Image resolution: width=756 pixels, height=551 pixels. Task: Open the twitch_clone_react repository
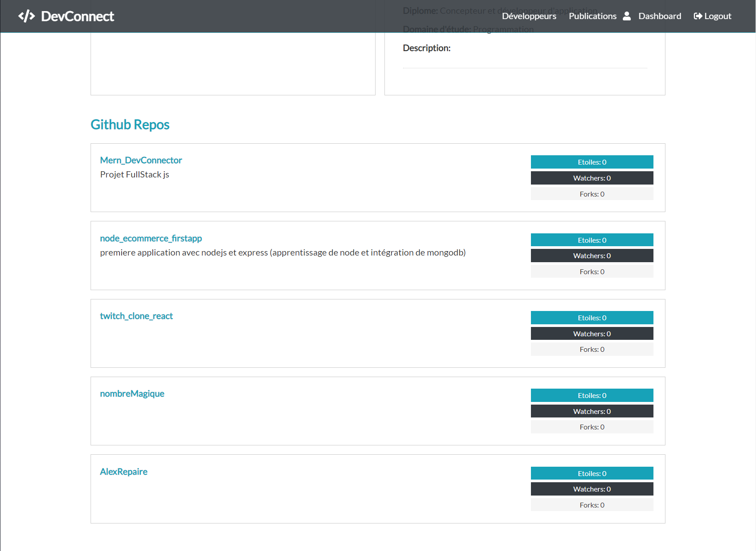tap(136, 316)
